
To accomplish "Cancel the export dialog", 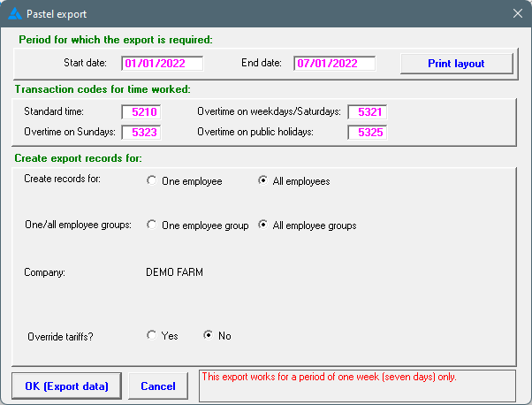I will (x=158, y=386).
